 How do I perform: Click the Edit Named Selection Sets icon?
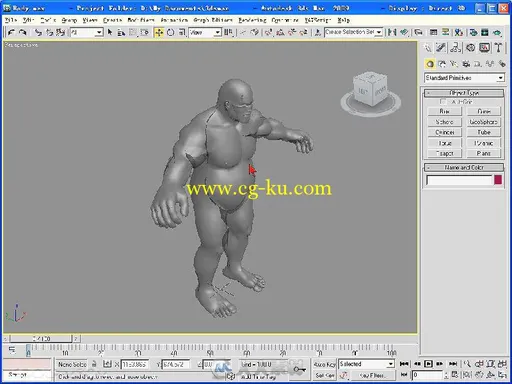(x=318, y=32)
